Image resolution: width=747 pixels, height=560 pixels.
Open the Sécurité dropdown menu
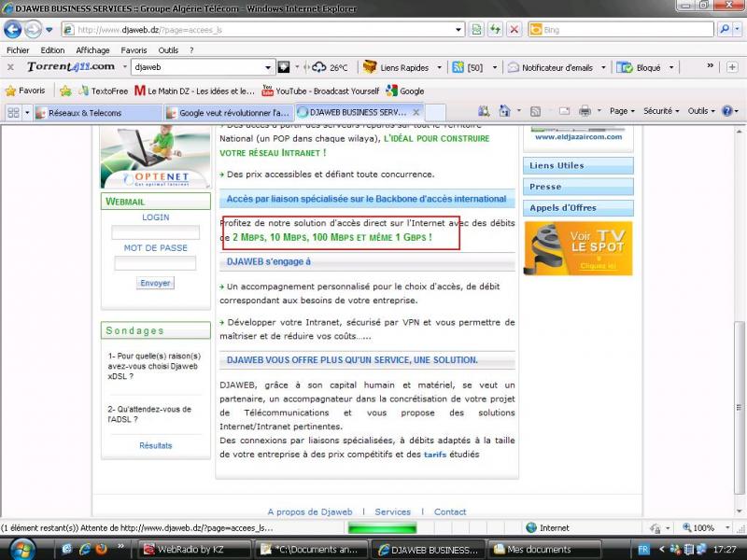pyautogui.click(x=661, y=111)
